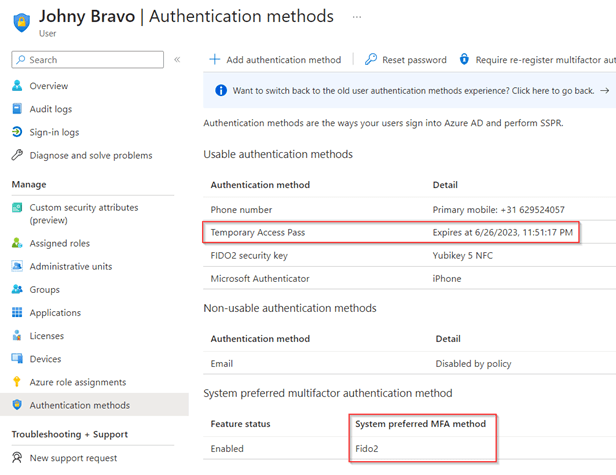
Task: Collapse the sidebar with double chevron
Action: click(177, 60)
